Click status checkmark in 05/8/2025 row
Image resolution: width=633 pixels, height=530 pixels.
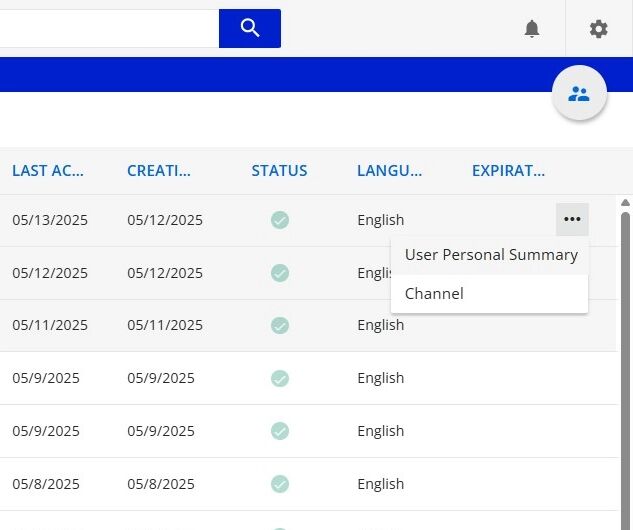(280, 484)
